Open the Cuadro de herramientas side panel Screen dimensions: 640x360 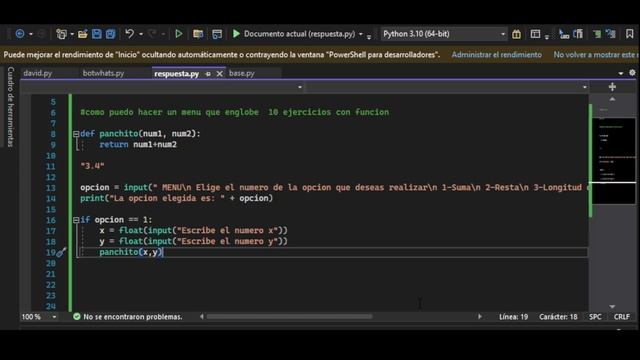coord(11,107)
